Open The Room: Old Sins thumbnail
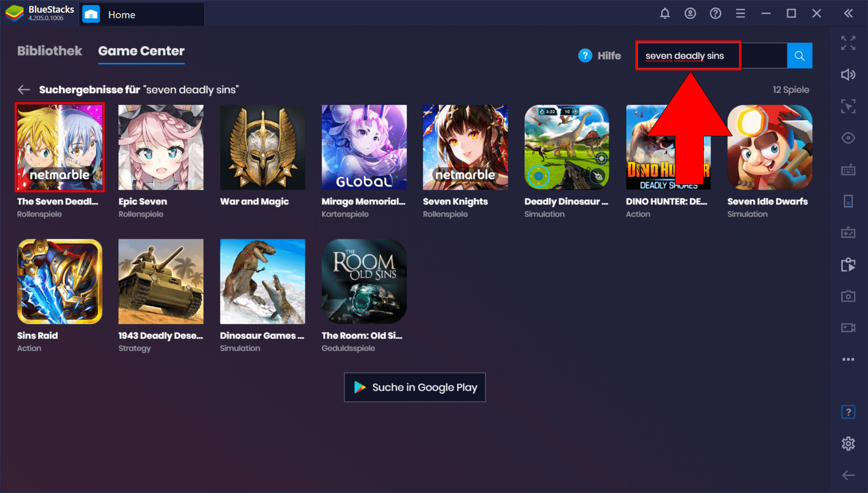This screenshot has width=868, height=493. (364, 281)
